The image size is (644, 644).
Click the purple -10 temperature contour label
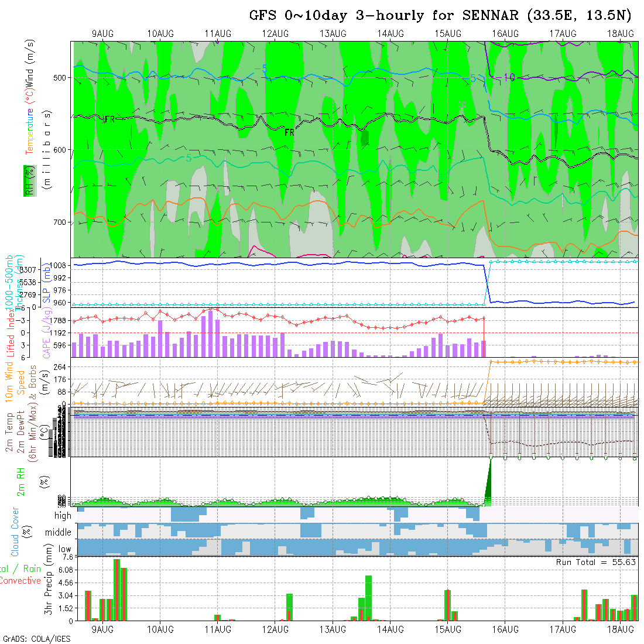506,77
